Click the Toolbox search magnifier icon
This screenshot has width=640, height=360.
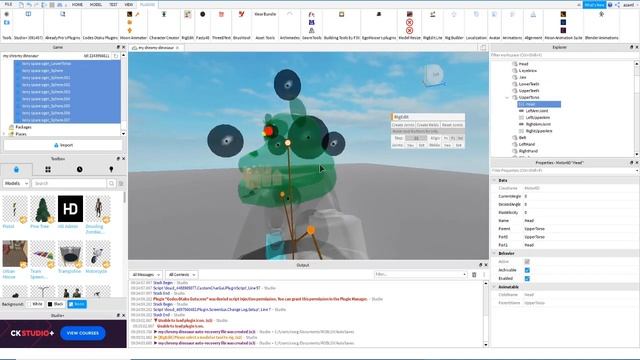(111, 184)
